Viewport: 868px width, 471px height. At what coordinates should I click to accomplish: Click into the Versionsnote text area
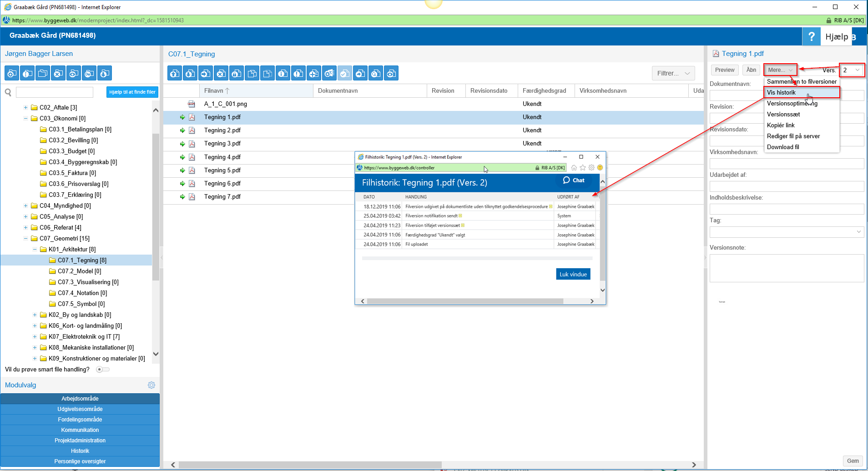tap(786, 268)
